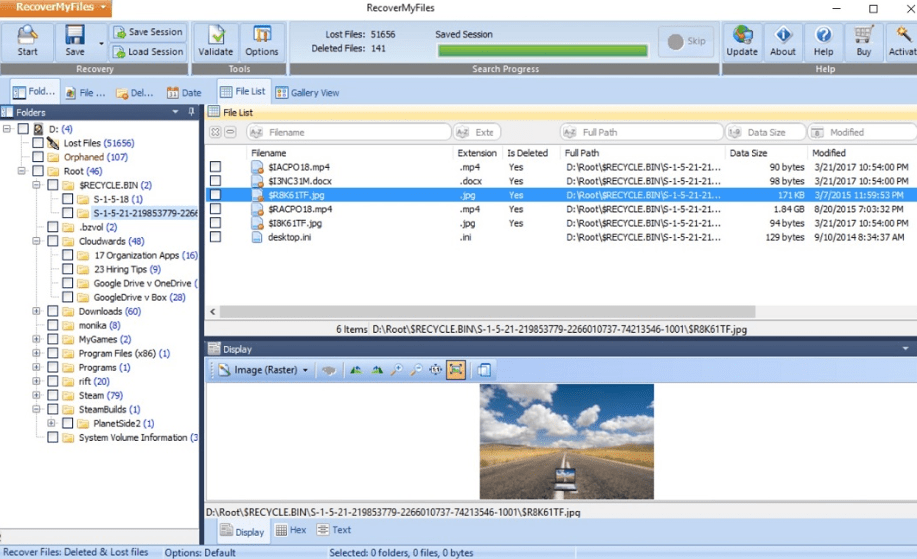Switch to the Deleted view tab
Viewport: 917px width, 559px height.
[135, 92]
